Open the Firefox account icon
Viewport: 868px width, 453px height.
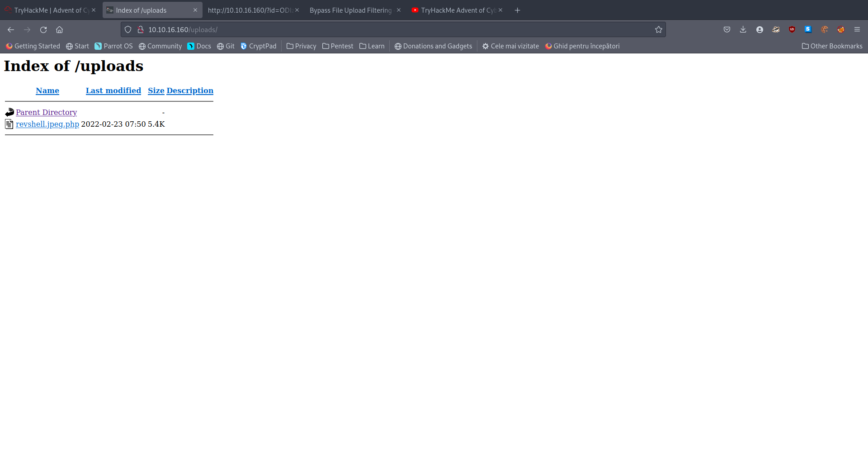click(x=759, y=30)
